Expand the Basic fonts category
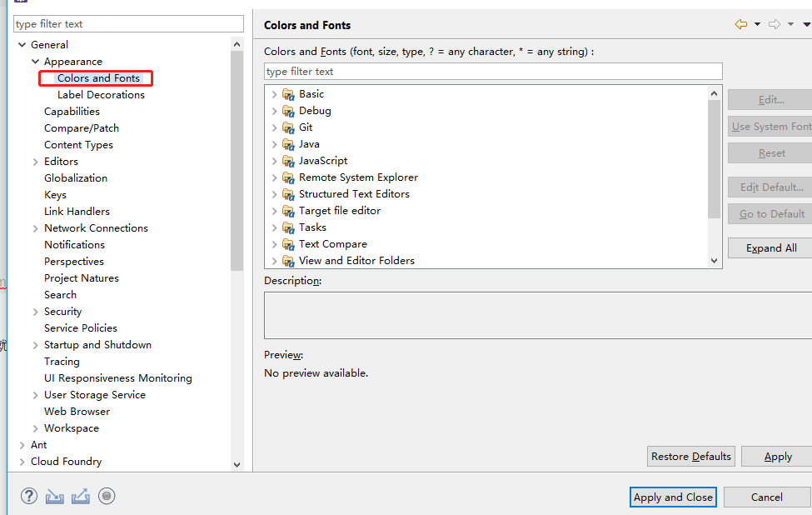This screenshot has width=812, height=515. click(x=274, y=94)
